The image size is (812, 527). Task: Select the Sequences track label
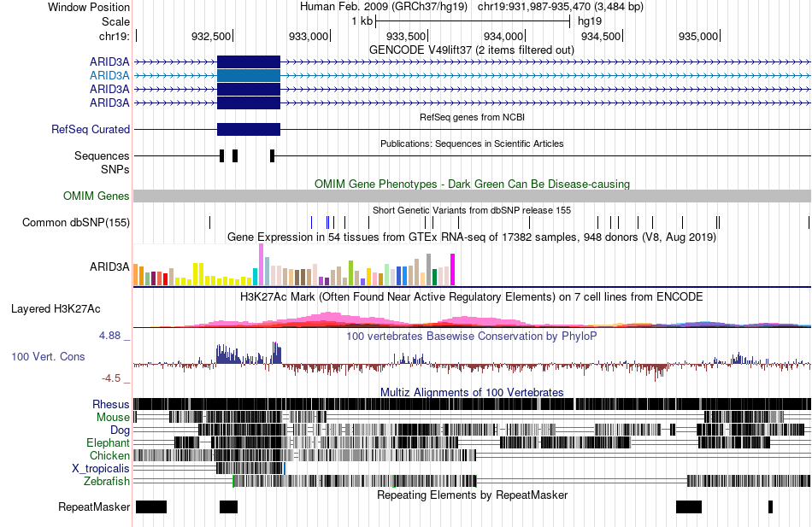coord(102,155)
